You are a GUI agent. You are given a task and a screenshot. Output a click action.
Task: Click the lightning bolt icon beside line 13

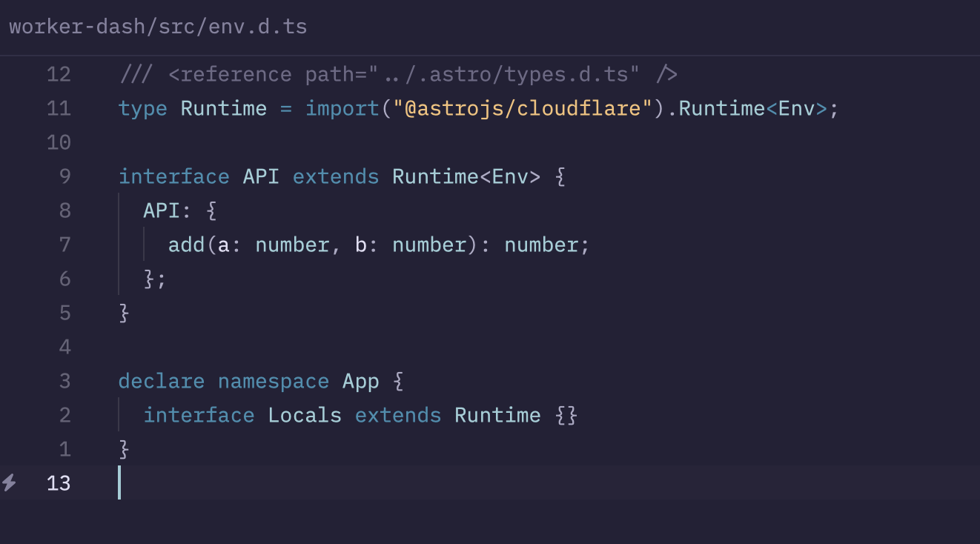[10, 483]
